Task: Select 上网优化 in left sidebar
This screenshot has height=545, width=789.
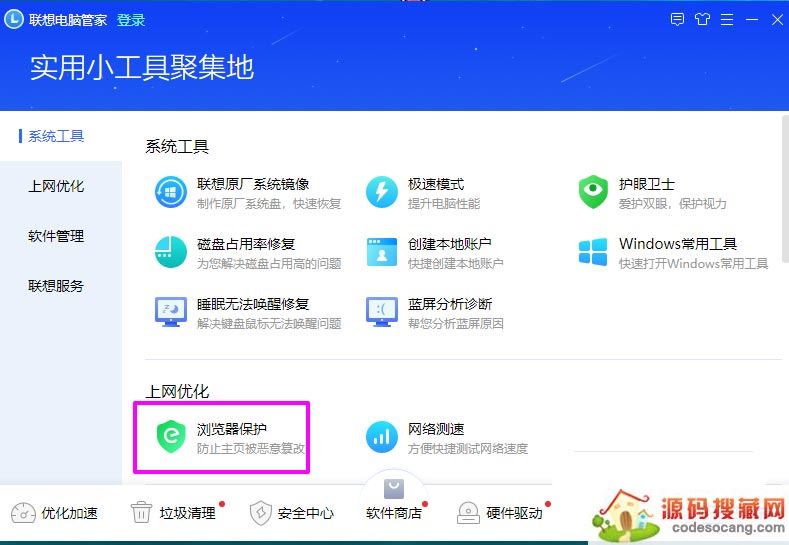Action: [56, 186]
